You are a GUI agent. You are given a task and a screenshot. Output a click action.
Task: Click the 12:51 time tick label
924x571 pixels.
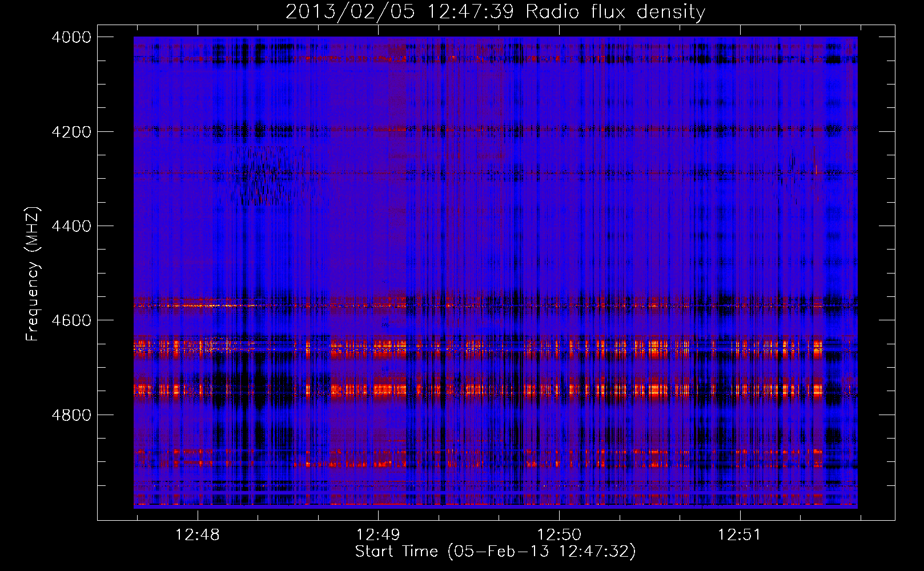pos(739,535)
